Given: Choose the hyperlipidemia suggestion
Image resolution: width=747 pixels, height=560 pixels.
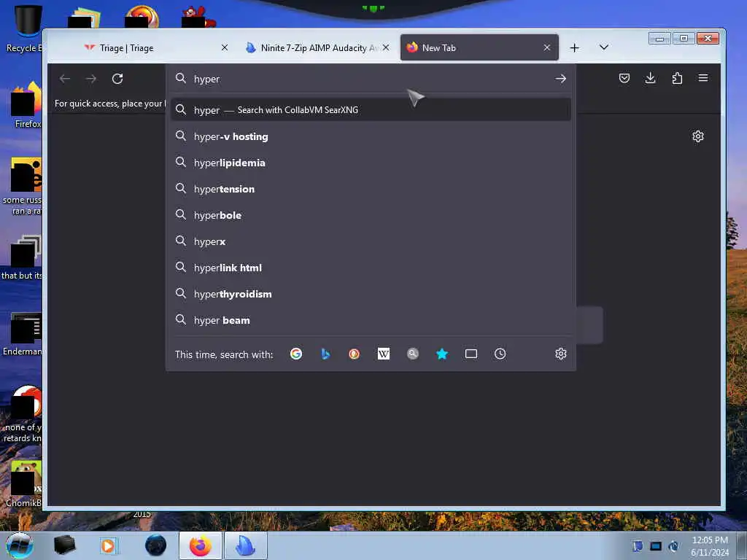Looking at the screenshot, I should [x=371, y=163].
